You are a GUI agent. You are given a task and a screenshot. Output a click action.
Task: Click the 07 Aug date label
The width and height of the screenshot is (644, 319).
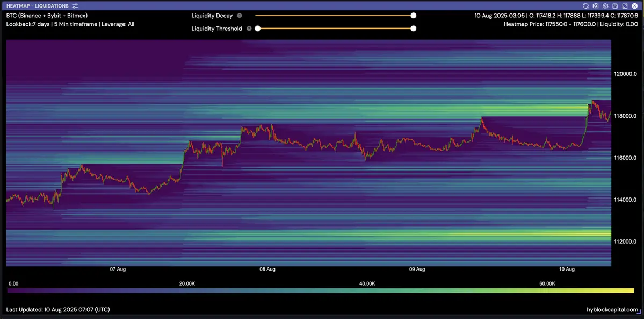pos(118,269)
